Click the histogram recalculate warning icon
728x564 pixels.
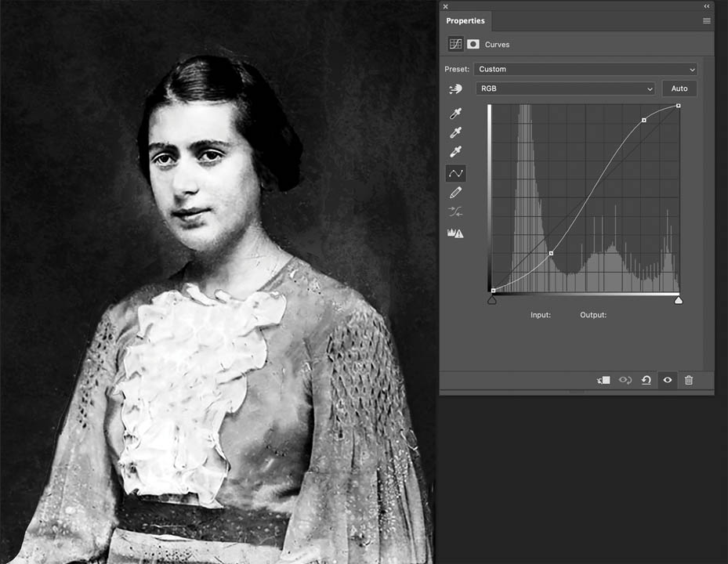[x=455, y=233]
